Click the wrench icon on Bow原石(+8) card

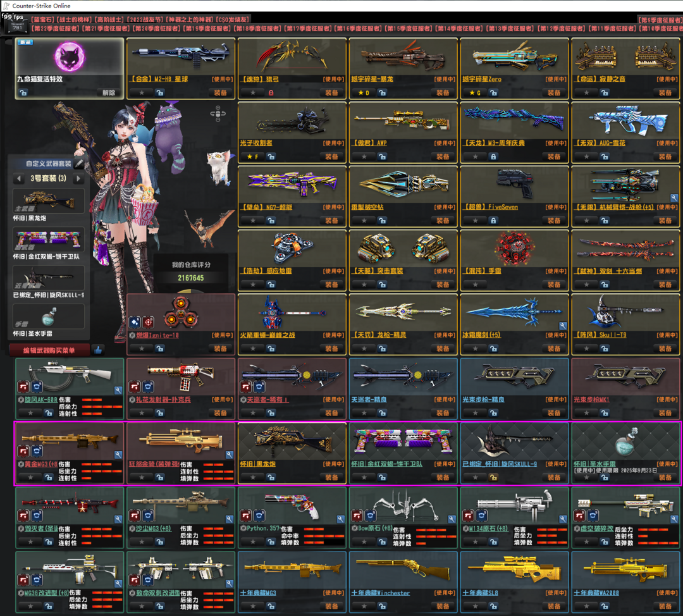tap(452, 519)
